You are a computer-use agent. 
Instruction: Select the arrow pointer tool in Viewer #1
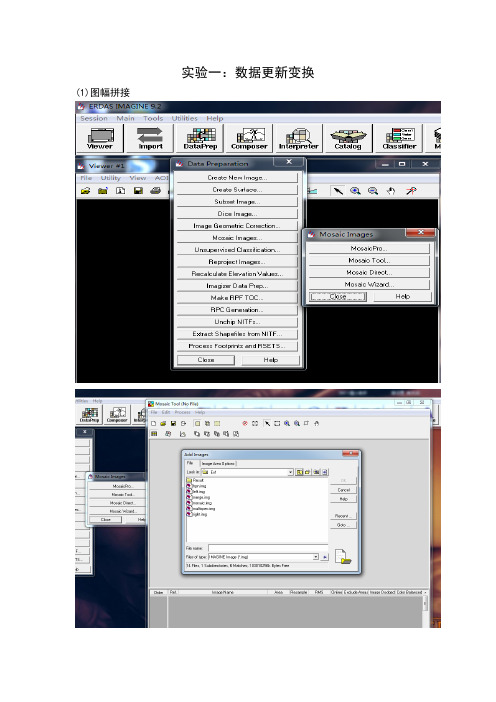click(338, 191)
